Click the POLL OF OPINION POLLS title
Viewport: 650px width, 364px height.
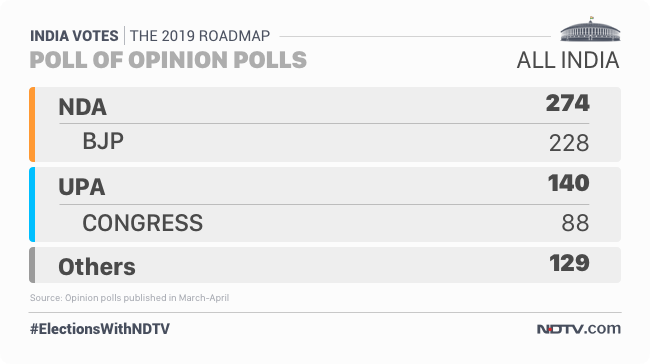(168, 60)
